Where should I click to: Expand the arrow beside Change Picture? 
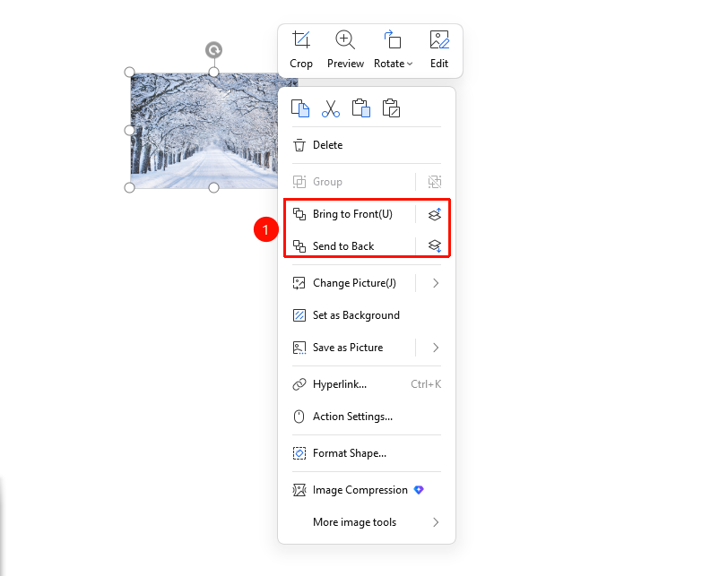coord(436,283)
